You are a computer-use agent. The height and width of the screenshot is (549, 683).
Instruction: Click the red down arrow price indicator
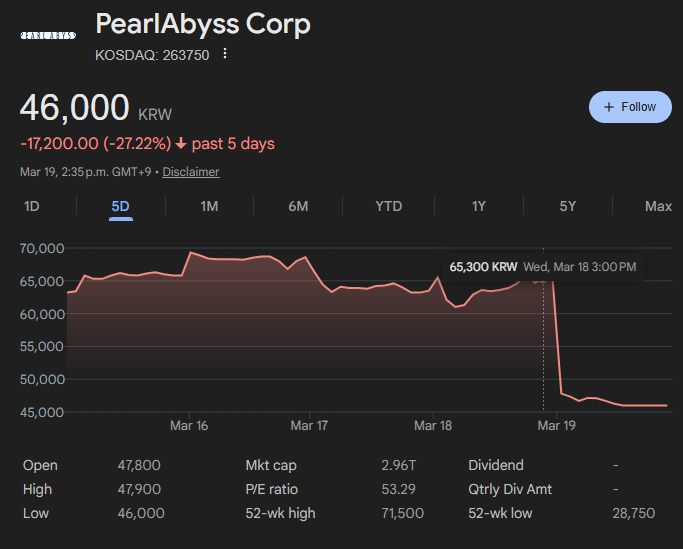tap(179, 144)
